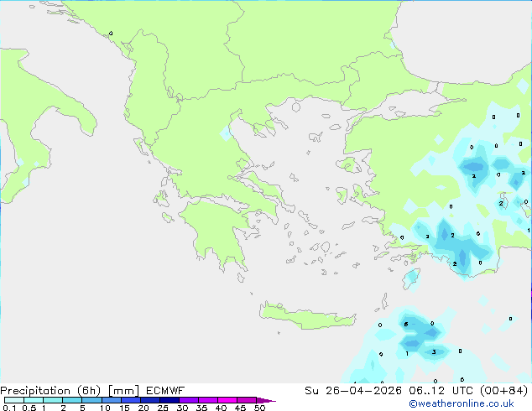
Task: Open the weatheronline.co.uk copyright link
Action: point(462,403)
